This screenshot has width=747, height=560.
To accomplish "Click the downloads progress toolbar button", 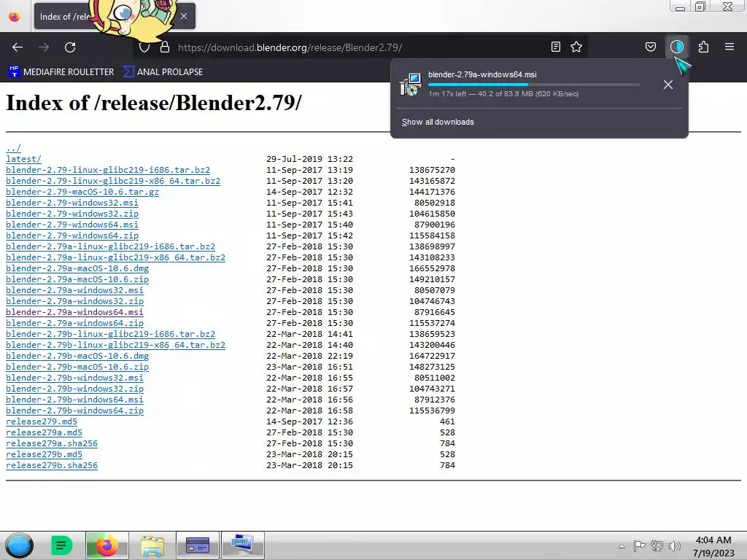I will pyautogui.click(x=677, y=47).
